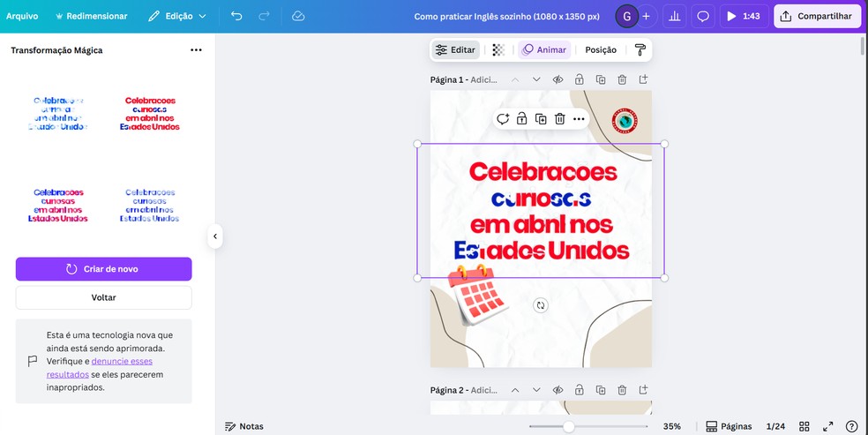868x435 pixels.
Task: Select the blue-to-pink text variant
Action: click(x=58, y=206)
